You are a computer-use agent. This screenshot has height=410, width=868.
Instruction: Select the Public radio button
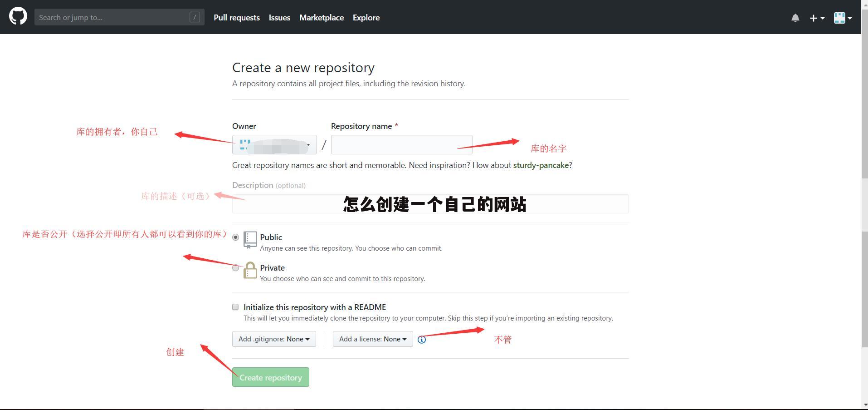coord(235,237)
